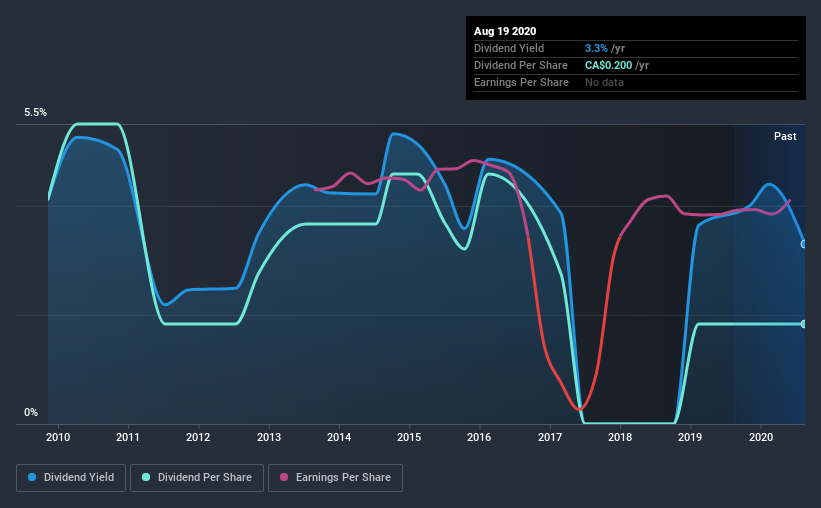Click the pink Earnings Per Share legend dot
Viewport: 821px width, 508px height.
click(x=284, y=477)
